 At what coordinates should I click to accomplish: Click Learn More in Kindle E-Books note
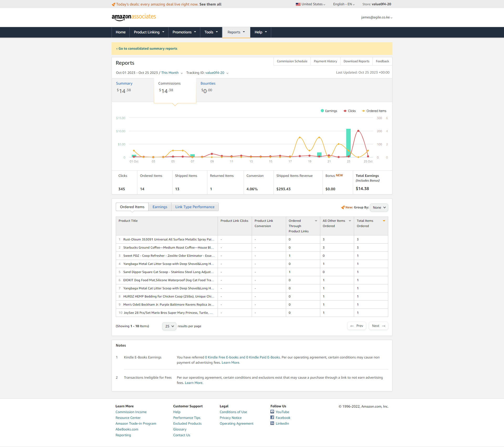tap(230, 363)
